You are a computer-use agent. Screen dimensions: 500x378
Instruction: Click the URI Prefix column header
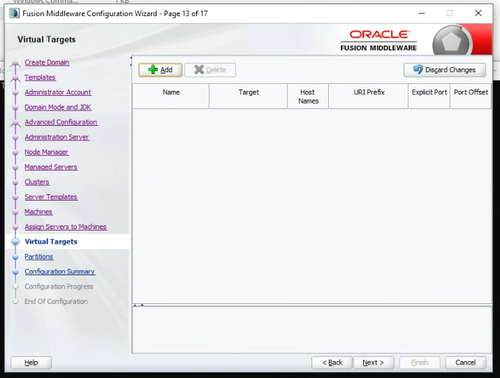coord(369,96)
